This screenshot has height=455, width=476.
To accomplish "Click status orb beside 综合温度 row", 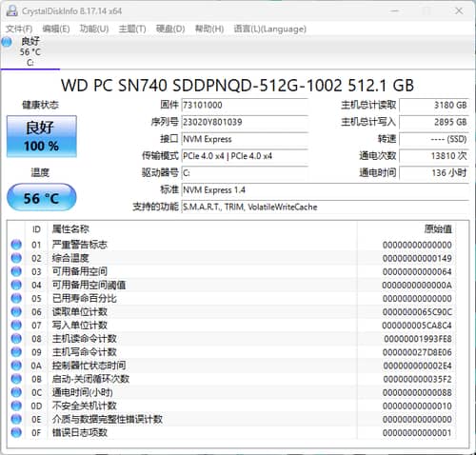I will pyautogui.click(x=16, y=258).
